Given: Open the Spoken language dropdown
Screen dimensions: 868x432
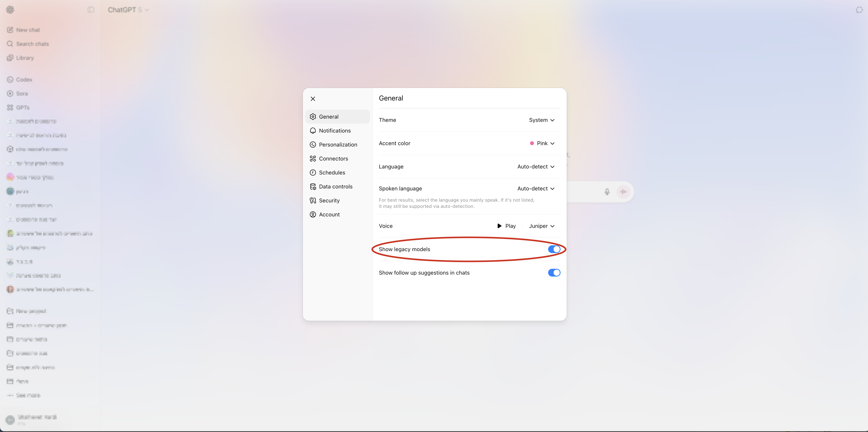Looking at the screenshot, I should click(536, 188).
